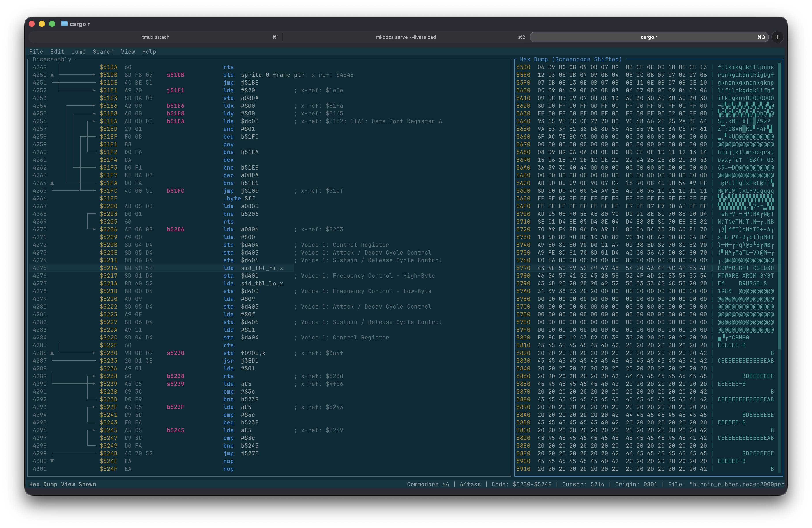The width and height of the screenshot is (812, 528).
Task: Open a new terminal tab via the plus icon
Action: pyautogui.click(x=778, y=37)
